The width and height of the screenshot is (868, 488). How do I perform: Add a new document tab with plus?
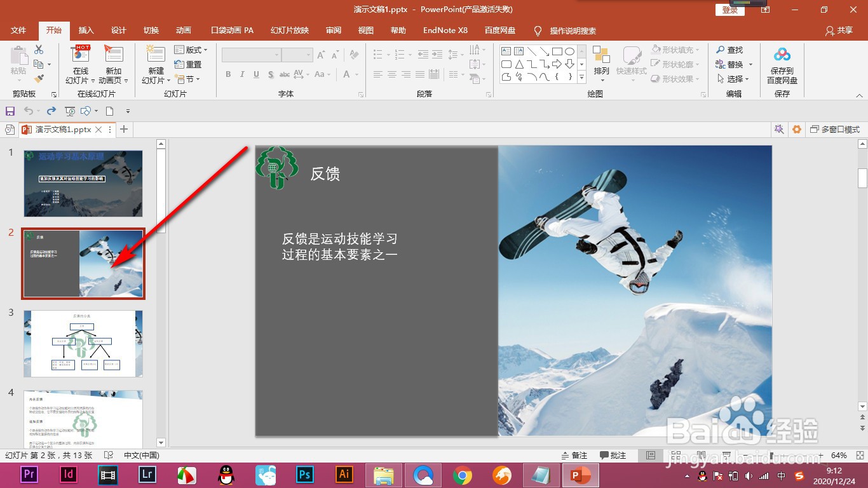(124, 129)
